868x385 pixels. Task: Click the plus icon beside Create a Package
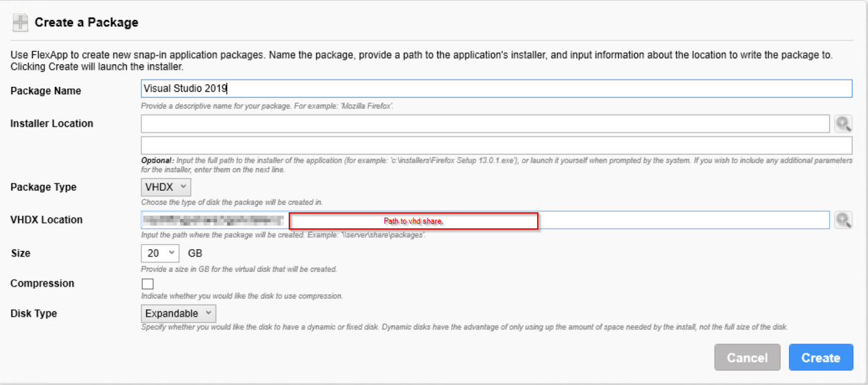pyautogui.click(x=20, y=23)
